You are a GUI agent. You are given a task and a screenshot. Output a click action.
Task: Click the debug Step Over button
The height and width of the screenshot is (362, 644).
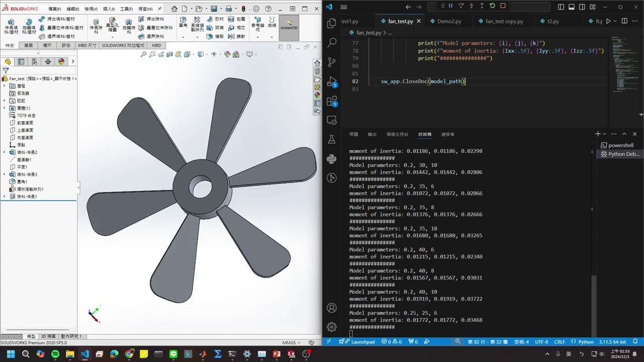coord(460,6)
